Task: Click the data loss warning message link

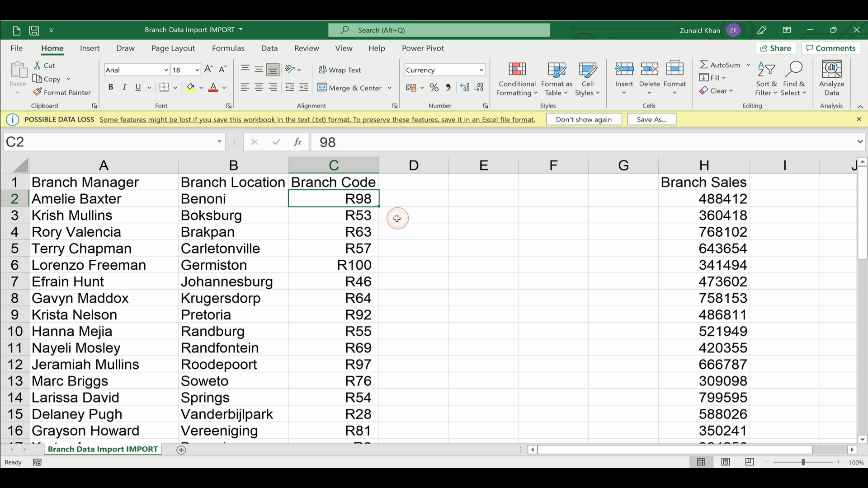Action: [x=317, y=119]
